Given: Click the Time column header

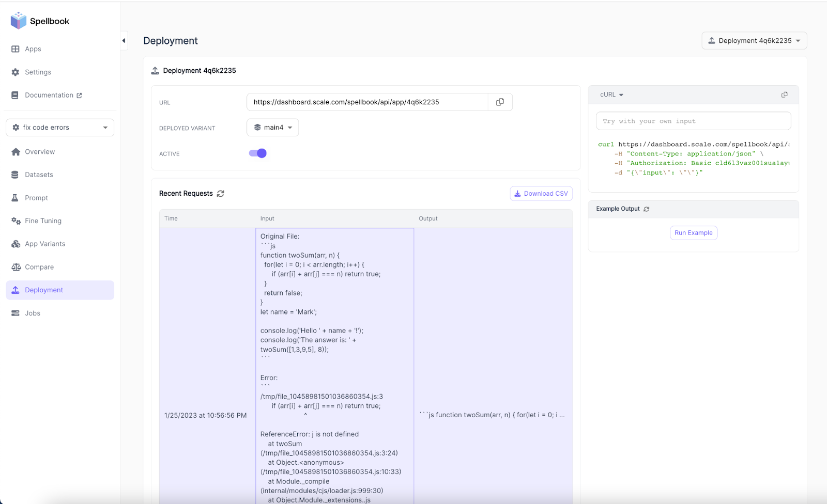Looking at the screenshot, I should point(171,219).
